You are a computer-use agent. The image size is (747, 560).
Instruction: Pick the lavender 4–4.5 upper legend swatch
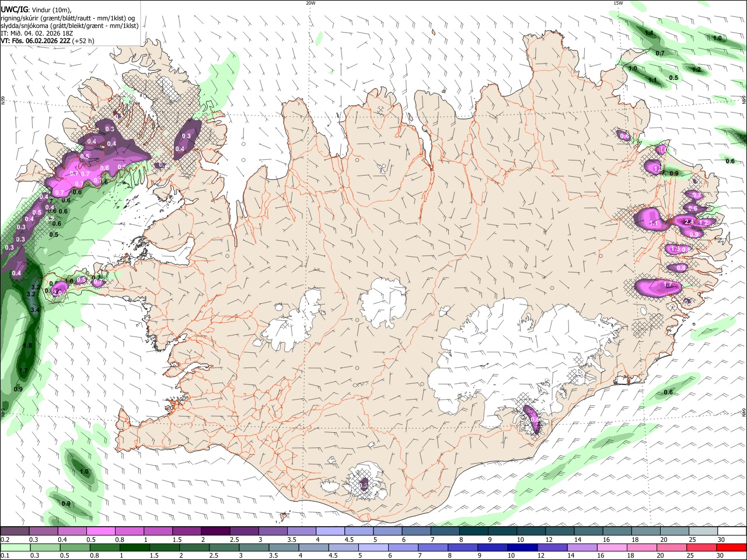pyautogui.click(x=330, y=531)
